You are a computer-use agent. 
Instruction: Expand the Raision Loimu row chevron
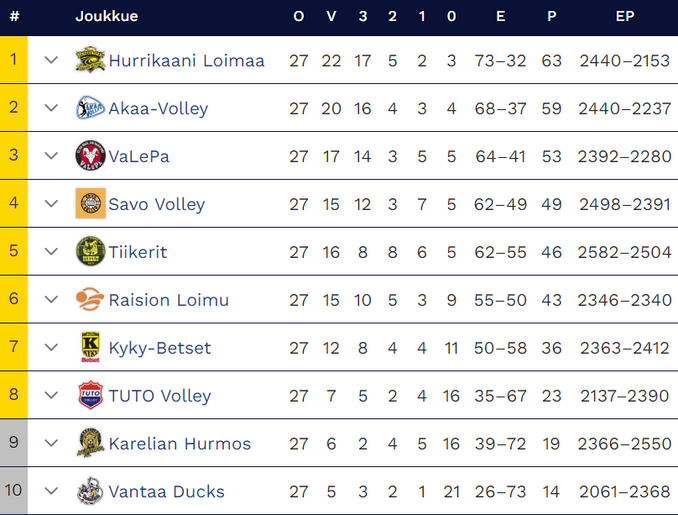[52, 300]
